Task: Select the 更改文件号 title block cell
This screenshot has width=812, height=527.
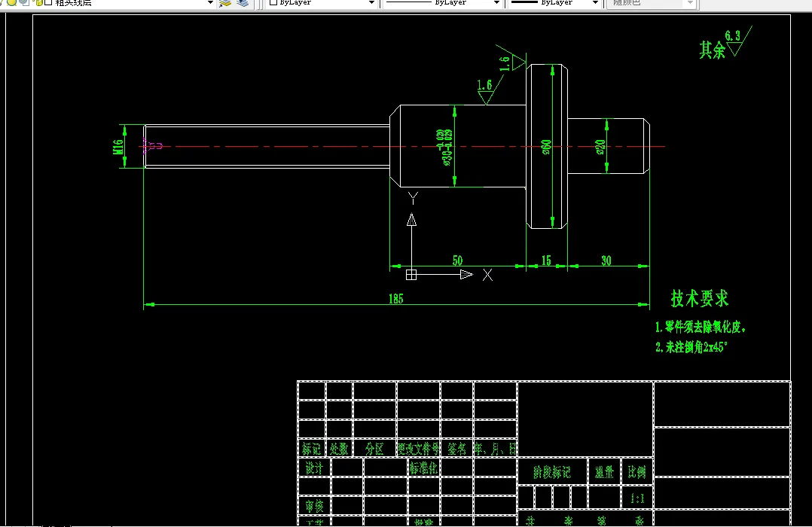Action: click(x=419, y=448)
